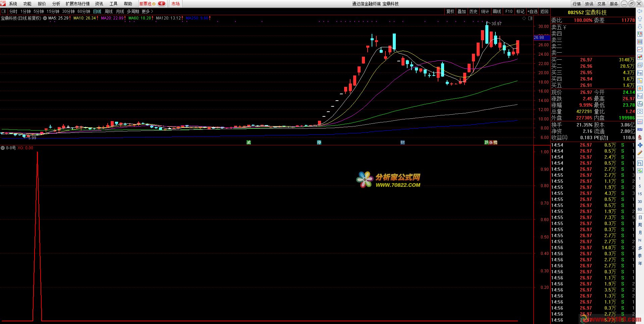Switch to 分时 chart tab
The height and width of the screenshot is (324, 644).
[13, 11]
